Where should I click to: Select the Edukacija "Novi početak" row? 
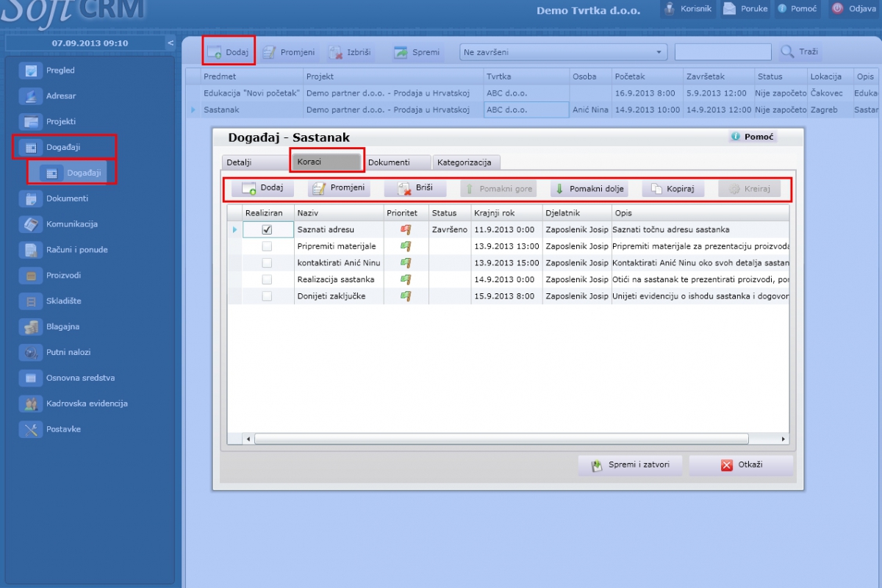[531, 93]
